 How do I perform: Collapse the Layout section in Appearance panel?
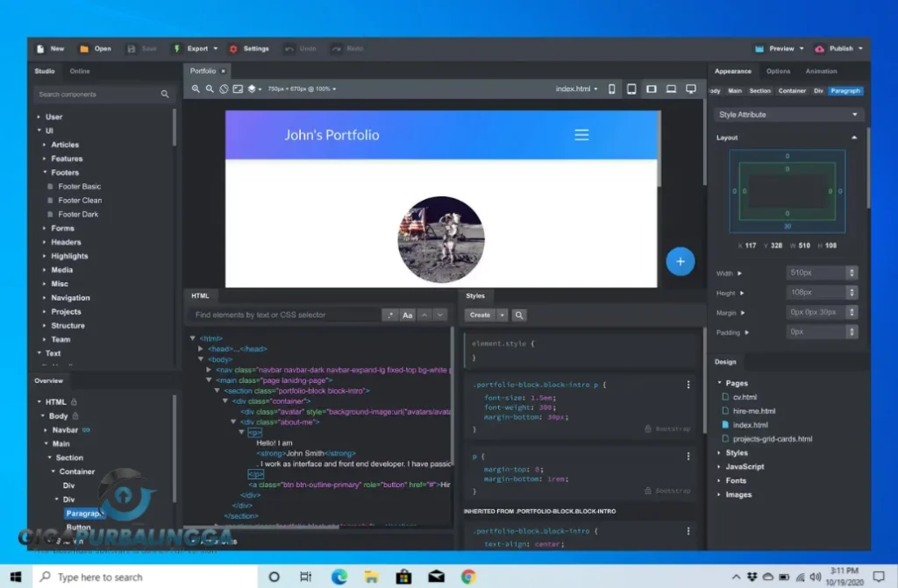853,138
